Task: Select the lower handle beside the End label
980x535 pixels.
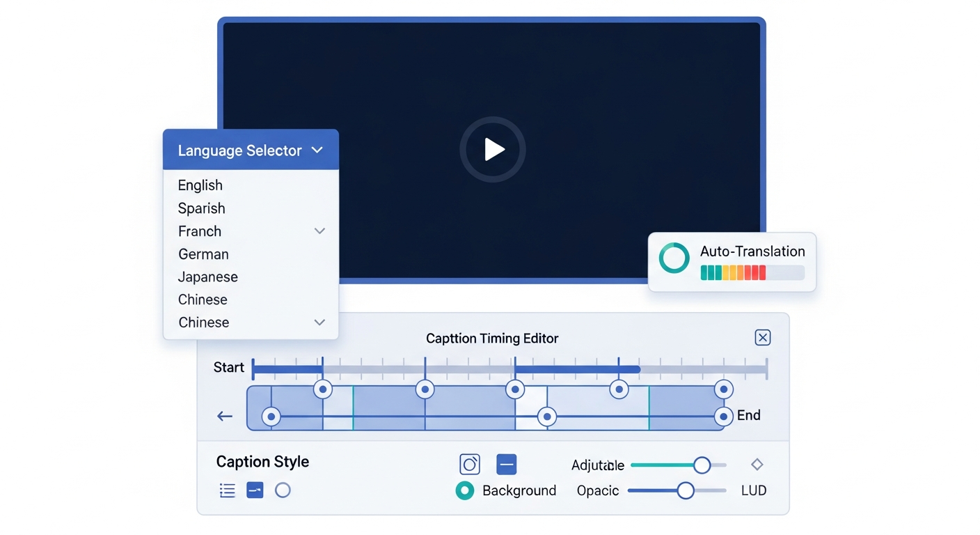Action: [724, 417]
